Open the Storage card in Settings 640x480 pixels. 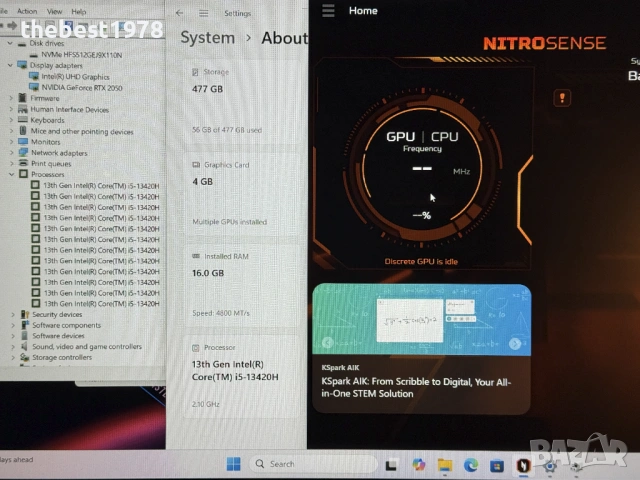(x=242, y=102)
